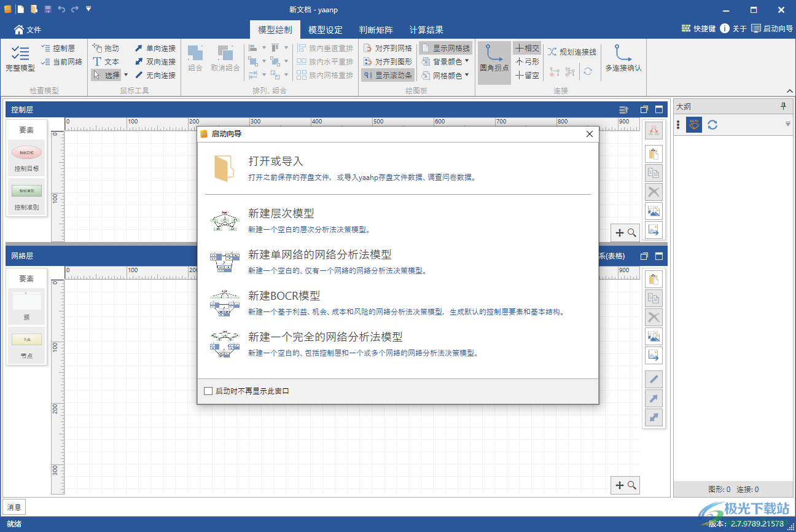Click 关于 in the top right
The height and width of the screenshot is (532, 796).
coord(733,29)
